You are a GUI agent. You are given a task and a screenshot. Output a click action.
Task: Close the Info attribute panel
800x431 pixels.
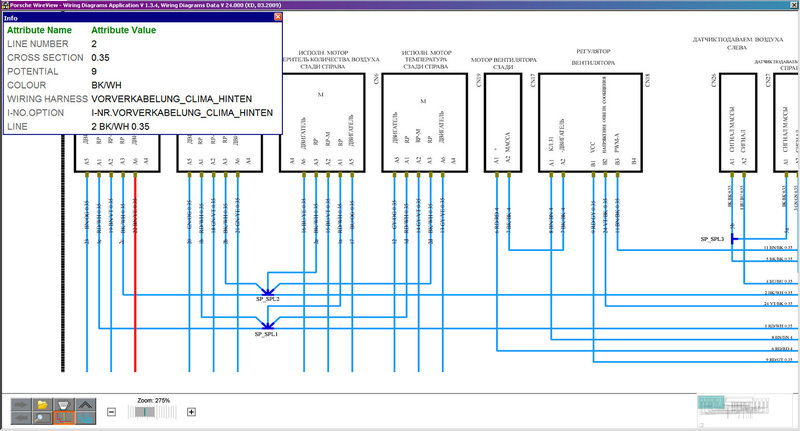[278, 18]
